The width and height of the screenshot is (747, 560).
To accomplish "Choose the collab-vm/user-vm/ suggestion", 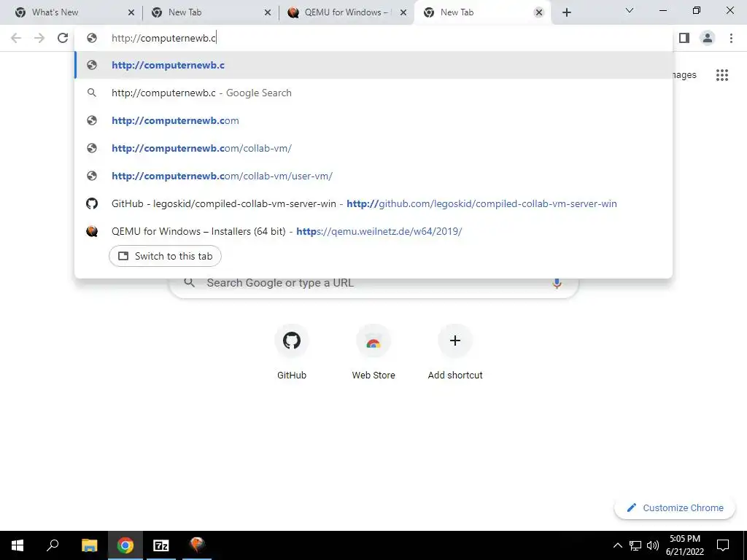I will point(373,176).
